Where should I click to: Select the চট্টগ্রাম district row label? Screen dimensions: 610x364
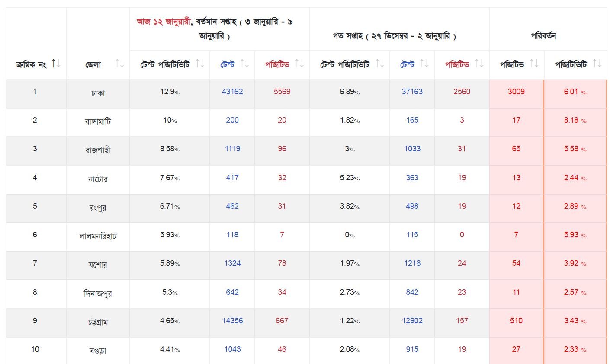(97, 322)
